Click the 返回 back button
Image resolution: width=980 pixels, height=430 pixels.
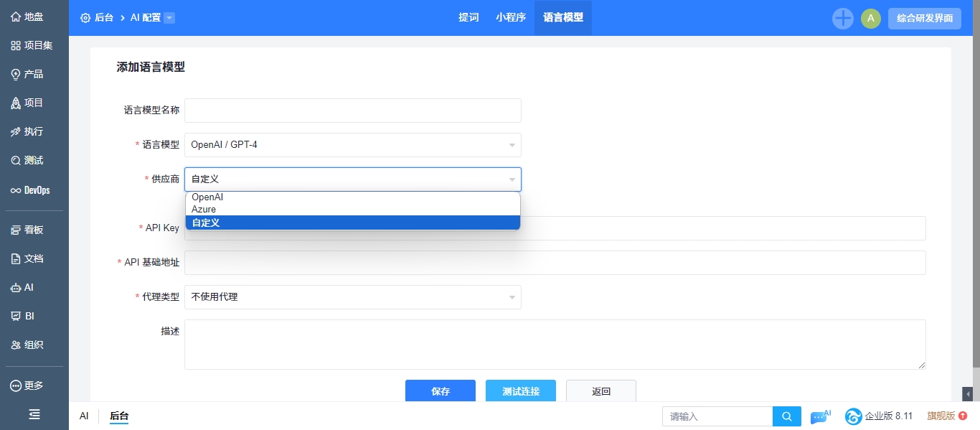(601, 391)
